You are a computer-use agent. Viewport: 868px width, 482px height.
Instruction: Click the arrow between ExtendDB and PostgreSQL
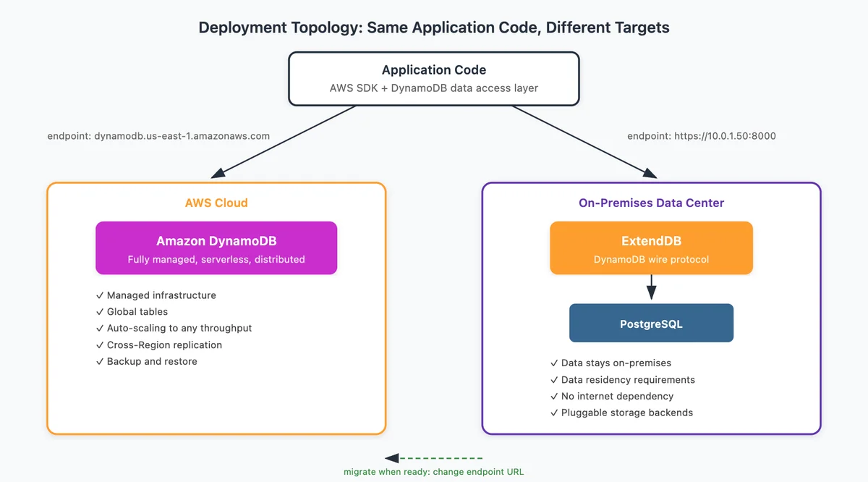(x=651, y=287)
